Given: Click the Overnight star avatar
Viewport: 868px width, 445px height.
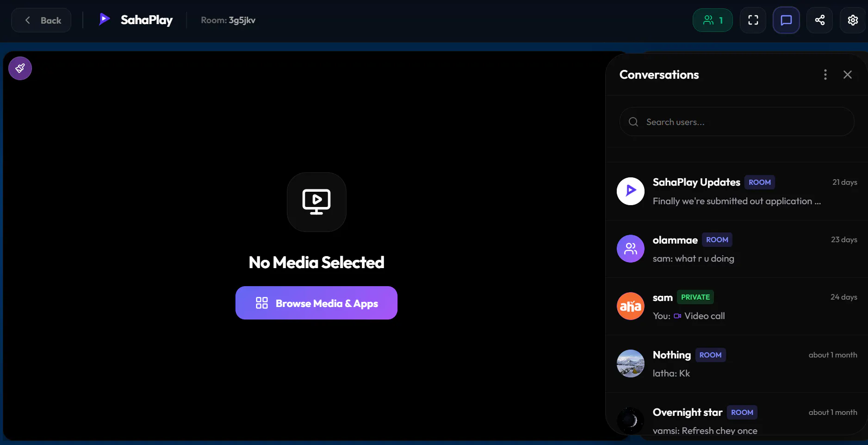Looking at the screenshot, I should (x=631, y=420).
